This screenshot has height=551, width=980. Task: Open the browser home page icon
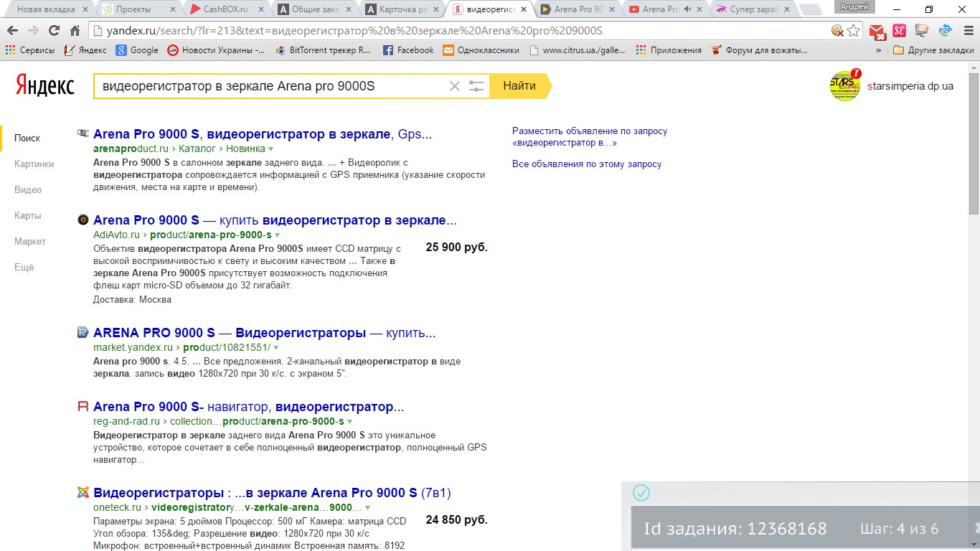pos(75,31)
